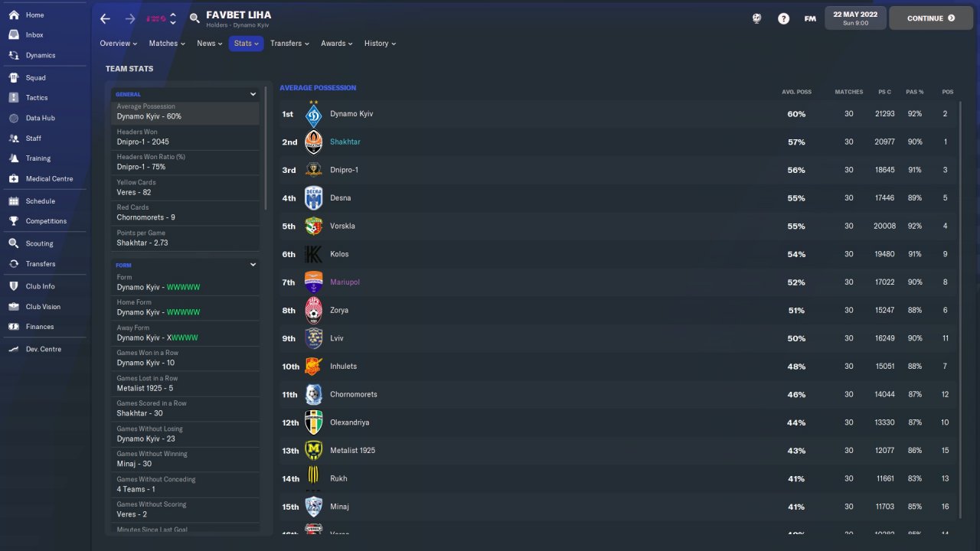Open the Transfers dropdown menu
The image size is (980, 551).
pyautogui.click(x=289, y=44)
